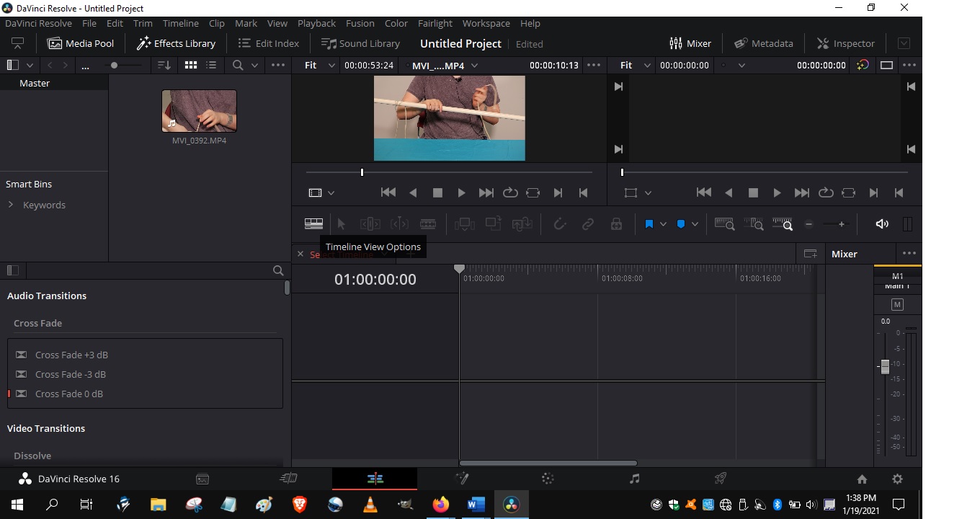Click the Replace Clip toolbar icon
Screen dimensions: 980x519
[x=522, y=224]
